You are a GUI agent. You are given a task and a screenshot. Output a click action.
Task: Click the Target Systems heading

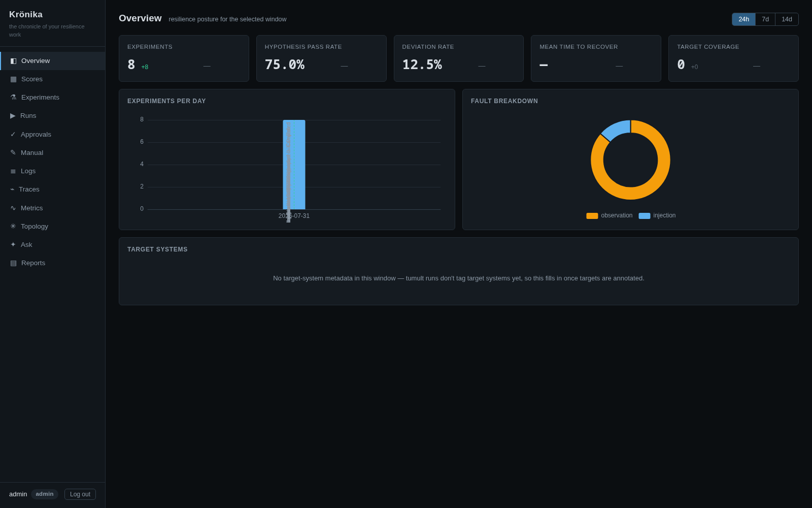point(157,249)
